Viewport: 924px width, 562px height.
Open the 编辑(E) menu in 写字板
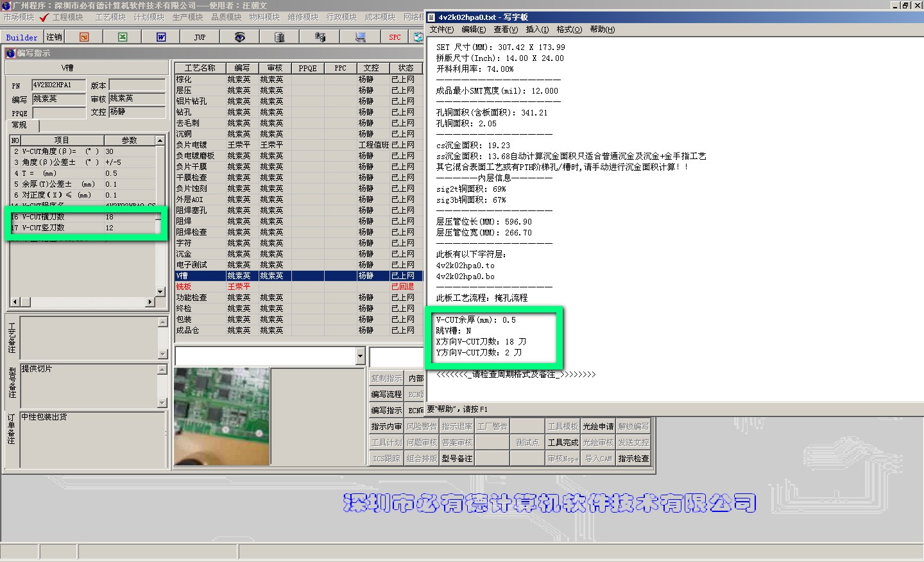tap(474, 30)
